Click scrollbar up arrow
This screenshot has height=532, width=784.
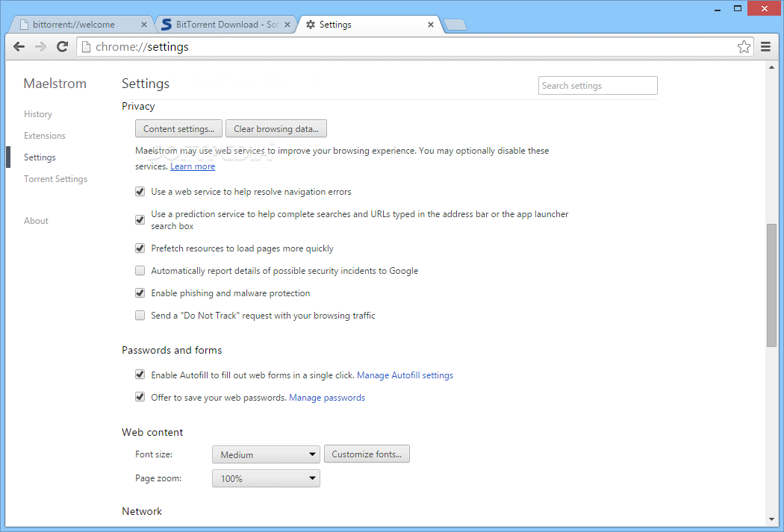[x=771, y=67]
